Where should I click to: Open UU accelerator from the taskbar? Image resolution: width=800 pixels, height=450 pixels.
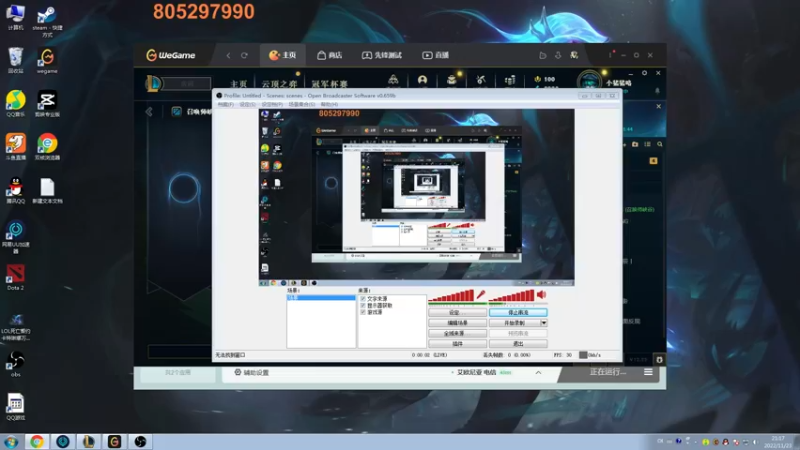tap(63, 441)
